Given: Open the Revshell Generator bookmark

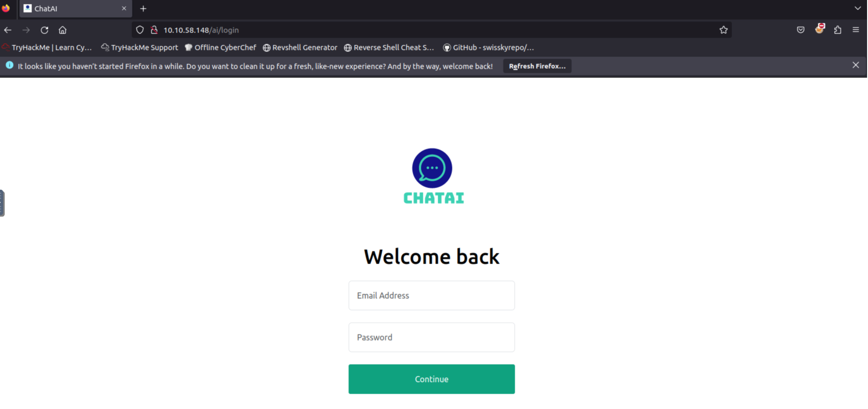Looking at the screenshot, I should [x=300, y=47].
